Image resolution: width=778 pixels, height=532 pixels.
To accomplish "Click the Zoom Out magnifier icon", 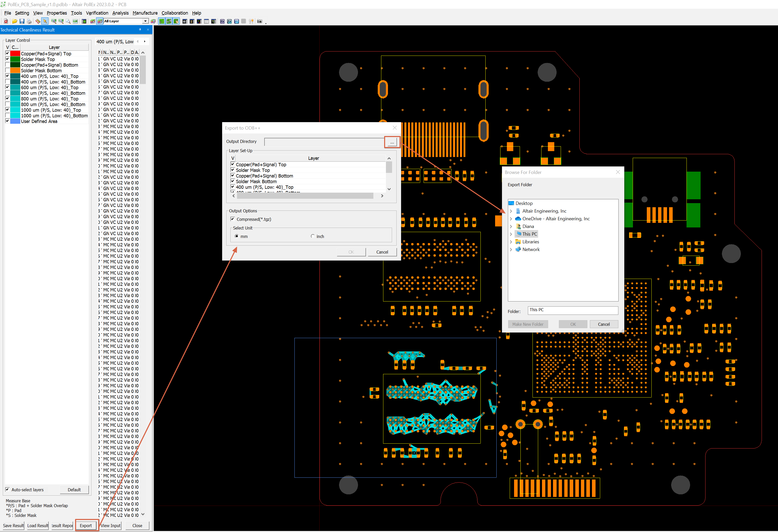I will (61, 21).
